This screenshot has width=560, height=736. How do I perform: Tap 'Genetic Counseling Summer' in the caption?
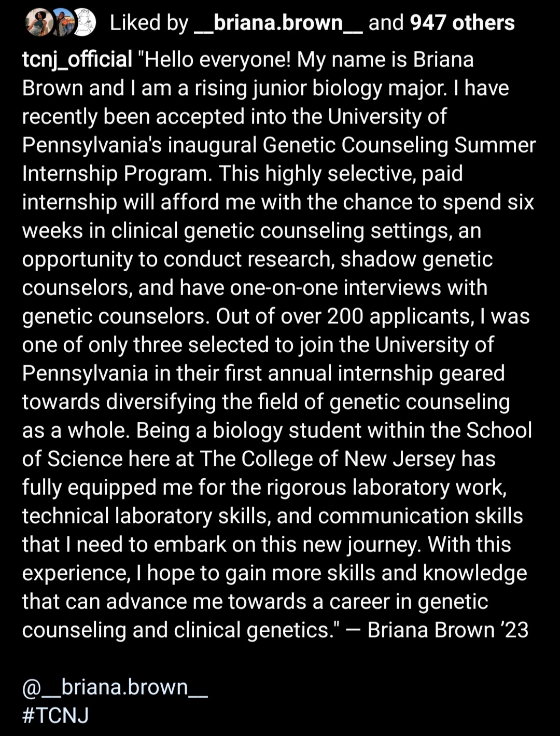(x=399, y=145)
